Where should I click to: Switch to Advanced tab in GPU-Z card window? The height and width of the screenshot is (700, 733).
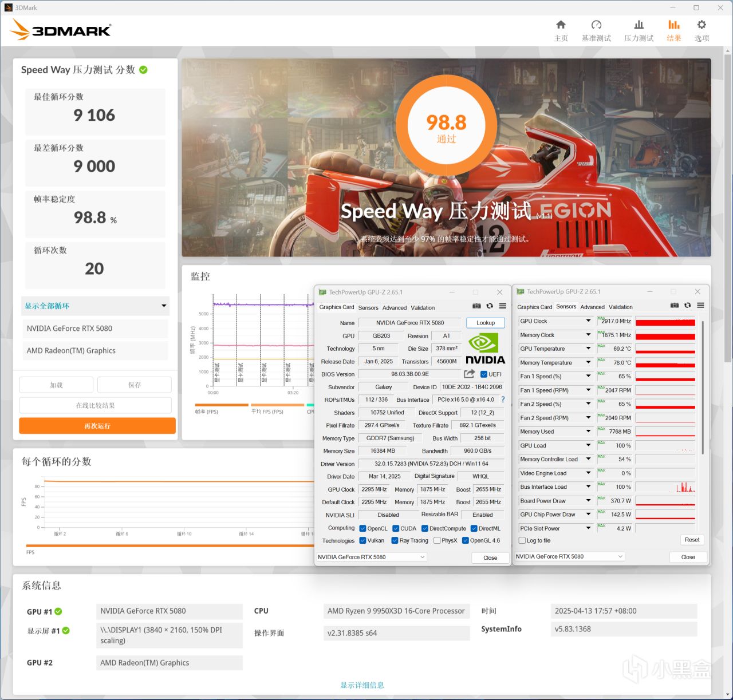(x=395, y=307)
